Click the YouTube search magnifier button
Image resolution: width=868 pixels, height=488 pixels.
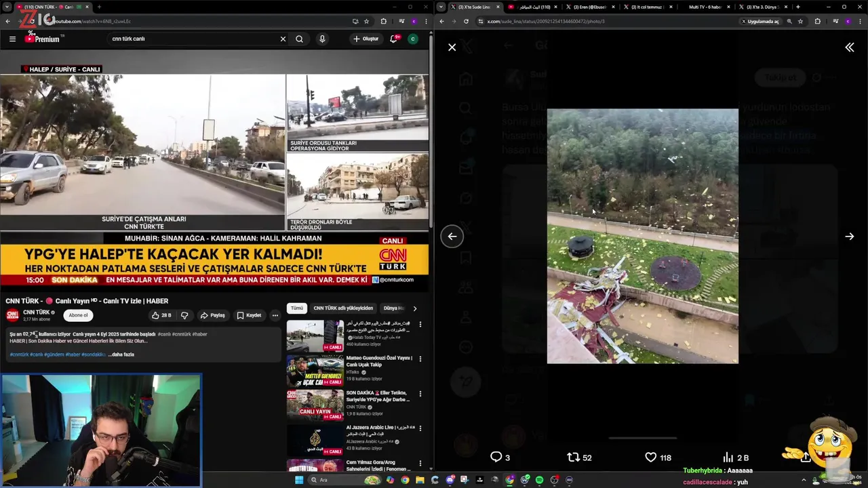coord(299,39)
